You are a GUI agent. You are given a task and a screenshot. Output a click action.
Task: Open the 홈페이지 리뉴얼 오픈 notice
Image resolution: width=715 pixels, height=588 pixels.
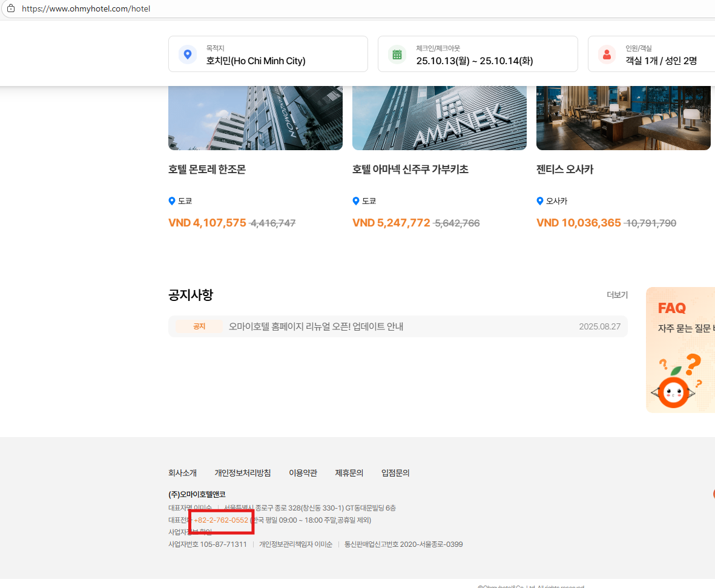point(315,326)
